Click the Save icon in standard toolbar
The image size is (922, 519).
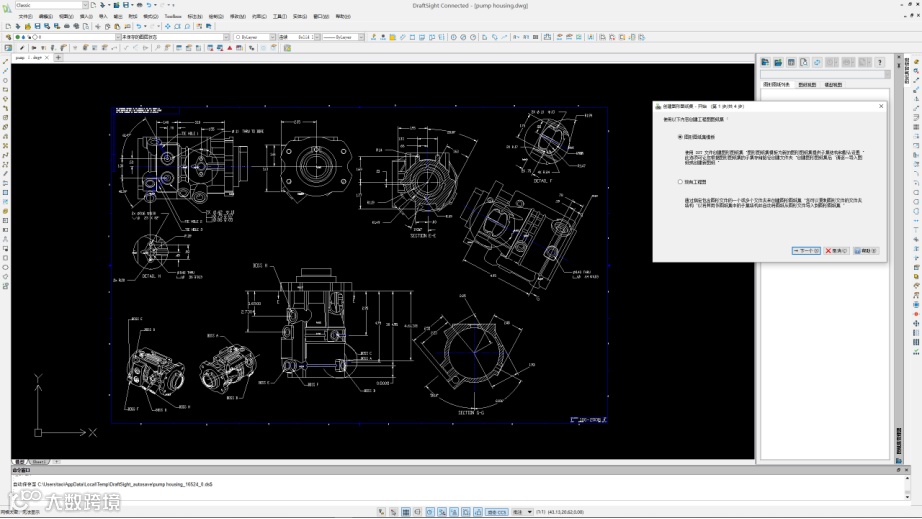point(37,26)
